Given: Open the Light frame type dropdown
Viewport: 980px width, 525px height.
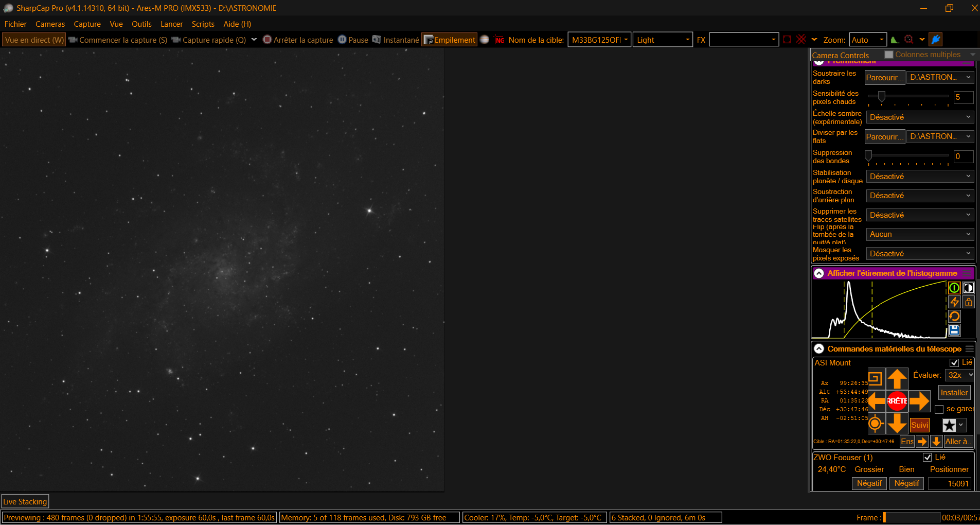Looking at the screenshot, I should tap(663, 40).
